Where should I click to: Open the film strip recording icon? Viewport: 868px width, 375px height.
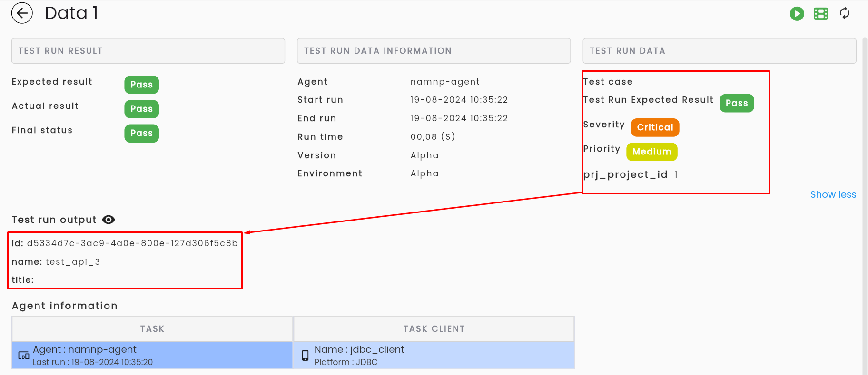(821, 14)
